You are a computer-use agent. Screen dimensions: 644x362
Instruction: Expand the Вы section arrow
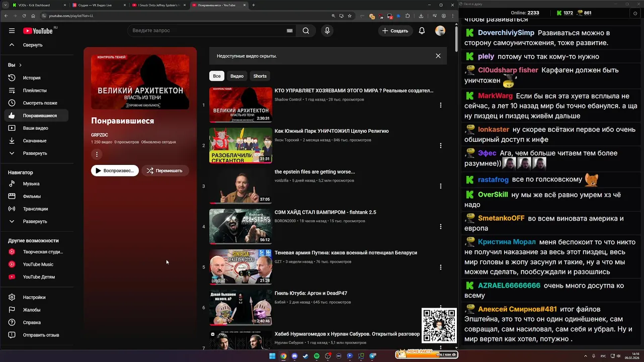click(20, 65)
